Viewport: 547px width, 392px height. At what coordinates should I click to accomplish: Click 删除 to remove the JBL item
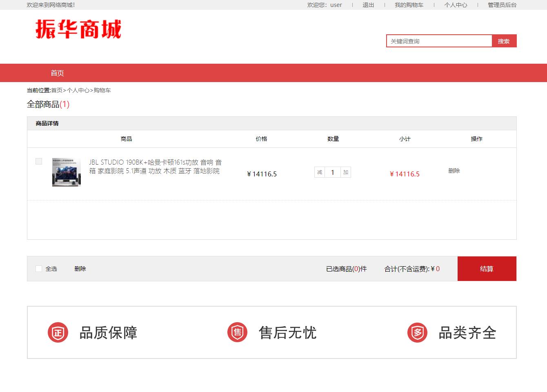pyautogui.click(x=454, y=171)
